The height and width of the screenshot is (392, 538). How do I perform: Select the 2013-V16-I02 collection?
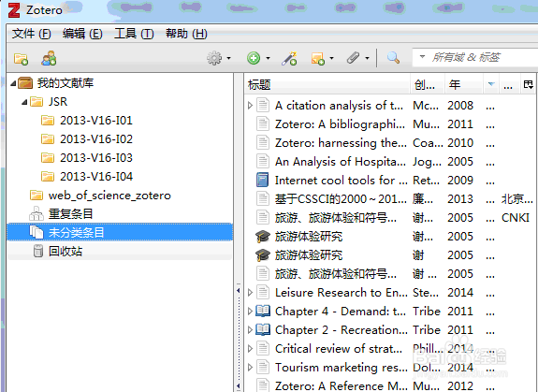click(x=96, y=138)
